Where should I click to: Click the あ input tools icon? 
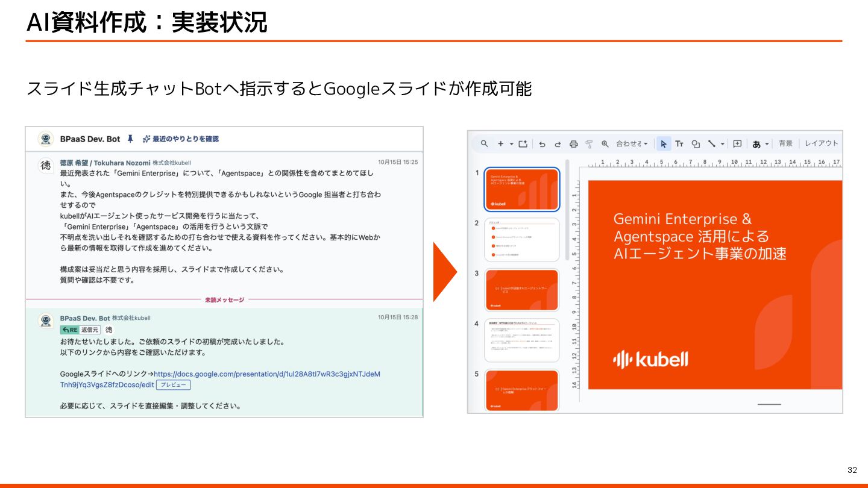point(756,144)
